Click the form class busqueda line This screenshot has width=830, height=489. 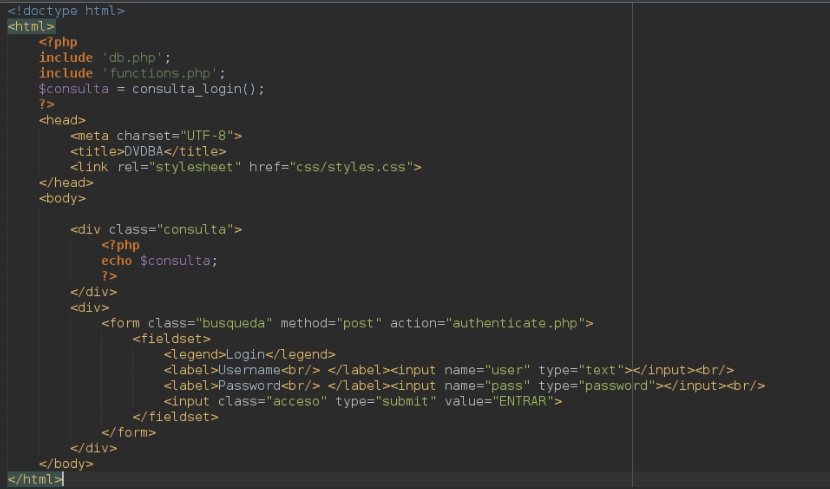[x=347, y=323]
